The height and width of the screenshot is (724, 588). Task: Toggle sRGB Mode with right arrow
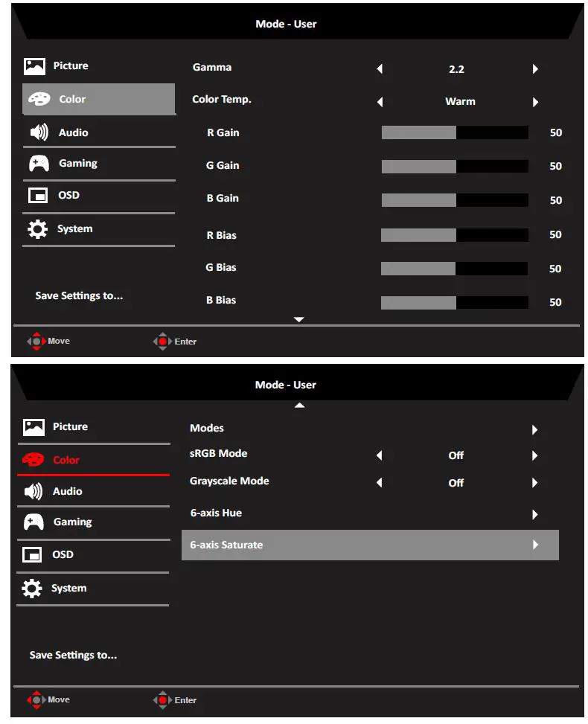534,455
